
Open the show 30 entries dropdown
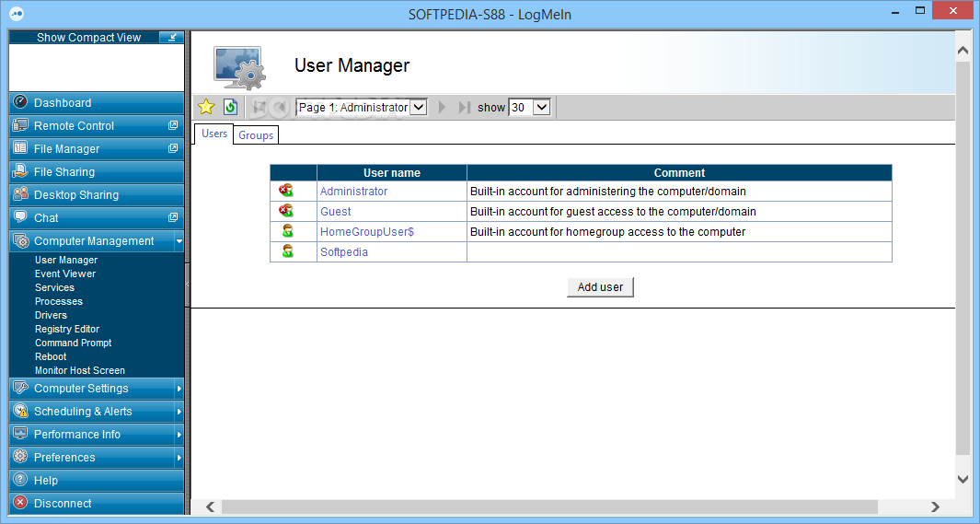point(529,108)
